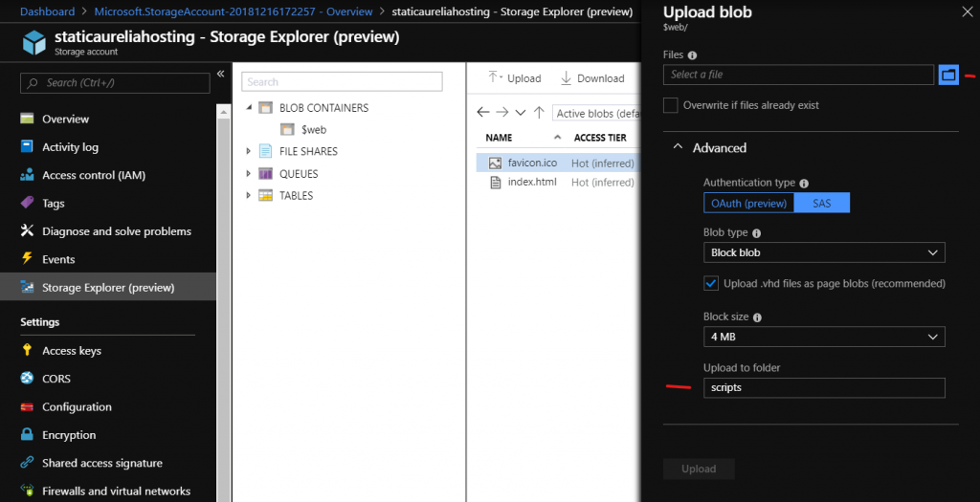Click the up directory arrow
The width and height of the screenshot is (980, 502).
tap(539, 113)
